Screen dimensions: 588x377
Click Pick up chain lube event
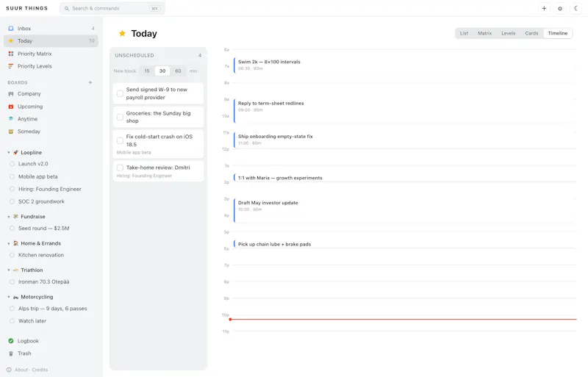(404, 244)
